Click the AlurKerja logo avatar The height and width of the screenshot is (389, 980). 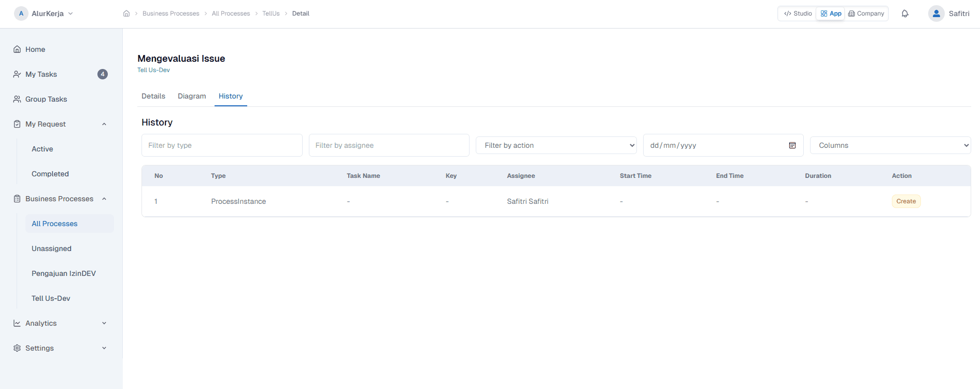pos(21,13)
